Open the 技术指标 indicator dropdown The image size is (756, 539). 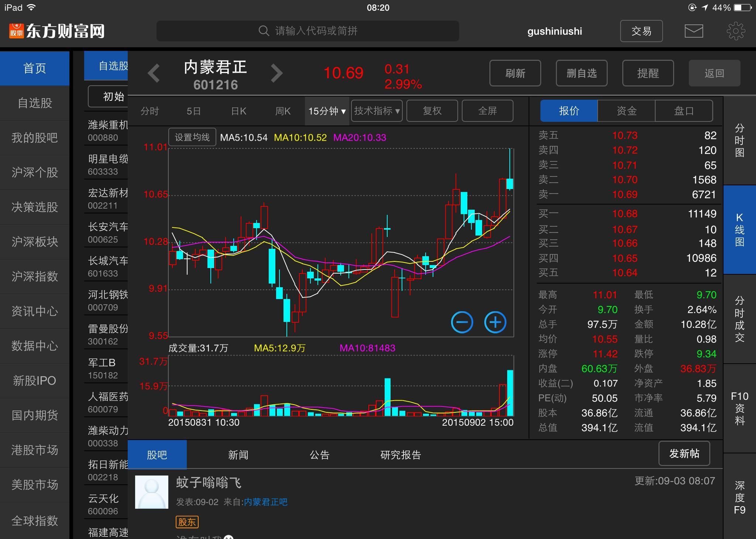[376, 111]
